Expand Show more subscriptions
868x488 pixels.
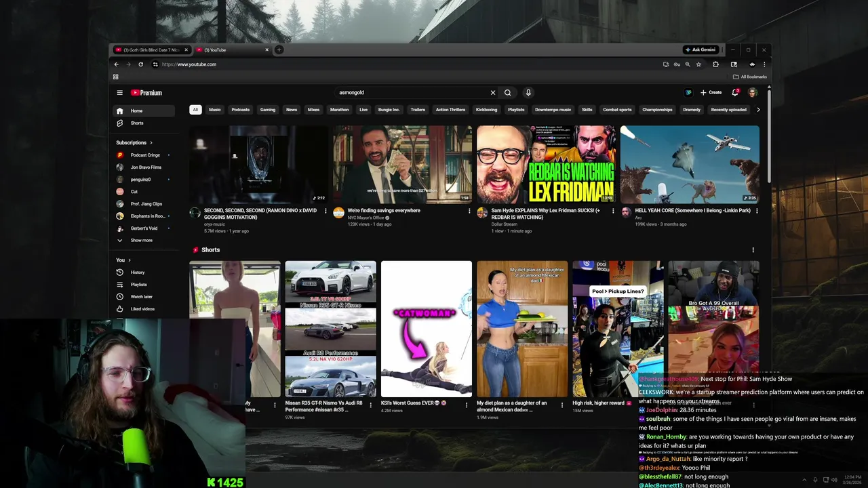click(x=141, y=241)
